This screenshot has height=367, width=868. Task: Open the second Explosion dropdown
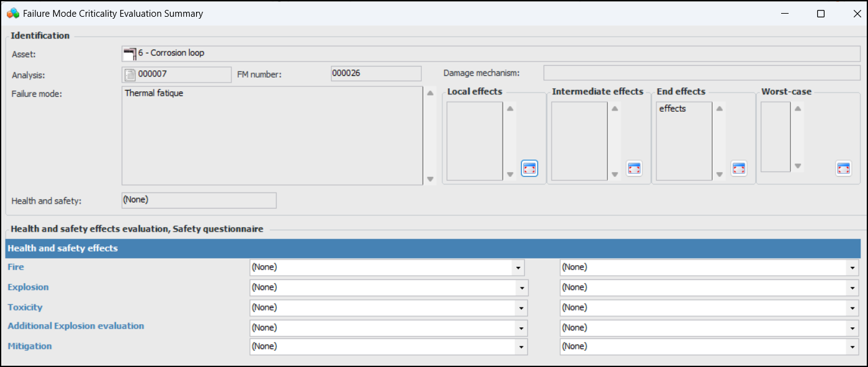tap(853, 288)
